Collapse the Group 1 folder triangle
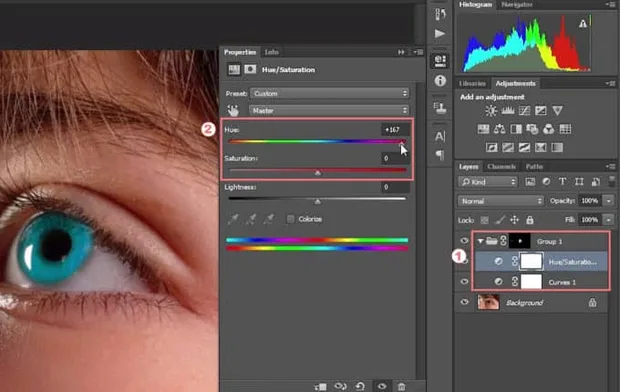The height and width of the screenshot is (392, 620). (x=480, y=241)
